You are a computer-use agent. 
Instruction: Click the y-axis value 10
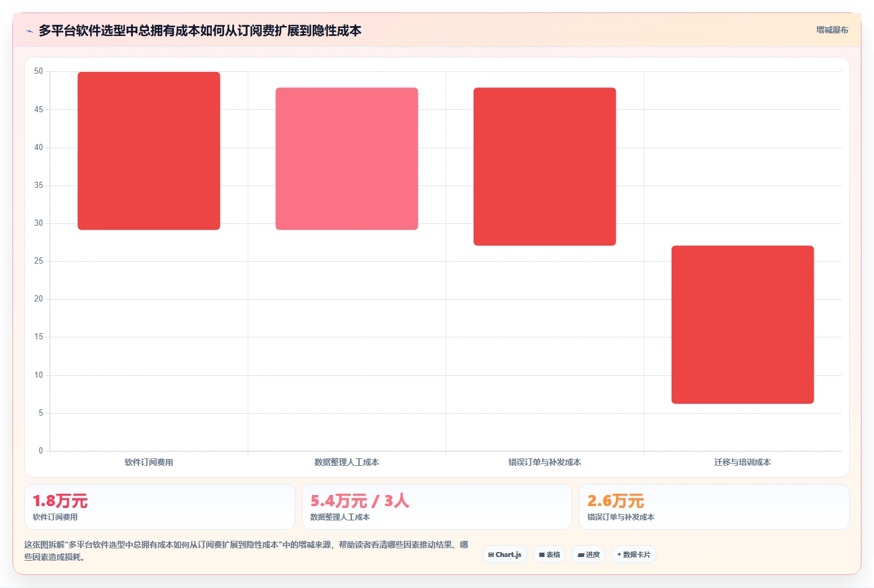pos(38,375)
